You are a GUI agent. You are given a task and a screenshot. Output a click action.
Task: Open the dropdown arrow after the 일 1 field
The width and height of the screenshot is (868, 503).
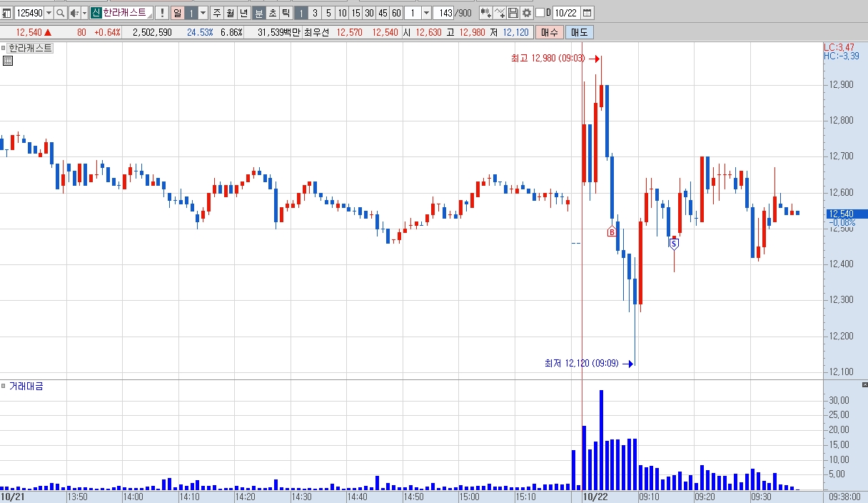[x=203, y=13]
